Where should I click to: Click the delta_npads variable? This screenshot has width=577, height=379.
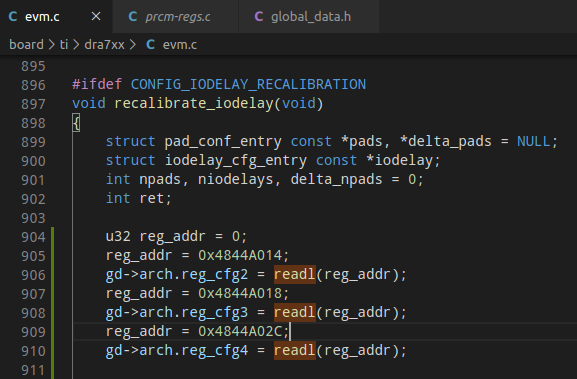click(336, 180)
